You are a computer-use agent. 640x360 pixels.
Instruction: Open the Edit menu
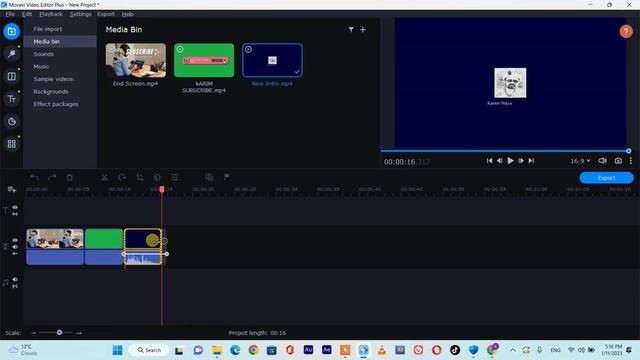coord(27,14)
